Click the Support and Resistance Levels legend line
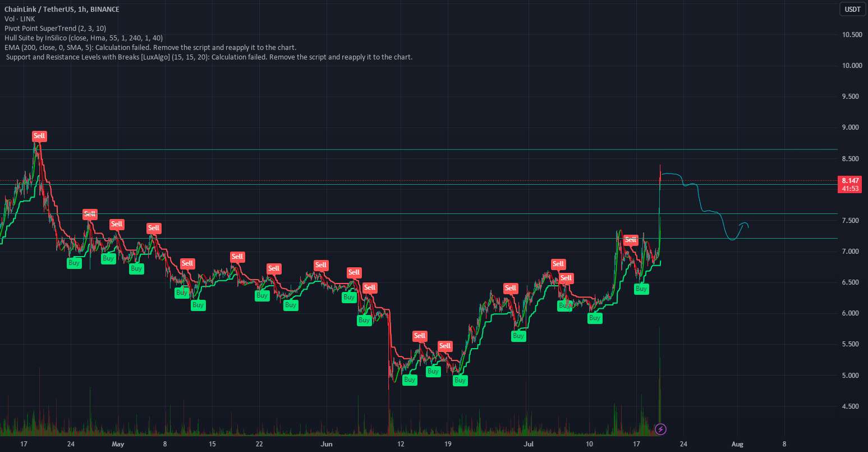Image resolution: width=868 pixels, height=452 pixels. coord(209,57)
